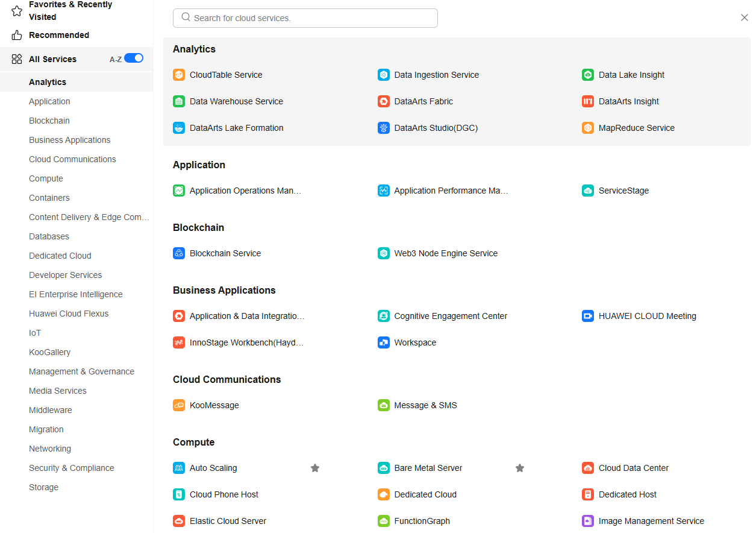Click the Application Performance Management icon
The width and height of the screenshot is (756, 533).
click(x=384, y=191)
